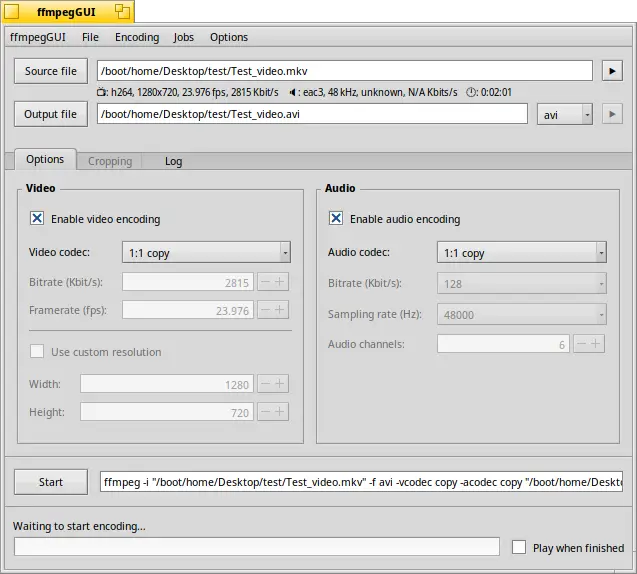637x574 pixels.
Task: Decrease the video Bitrate with minus
Action: coord(265,282)
